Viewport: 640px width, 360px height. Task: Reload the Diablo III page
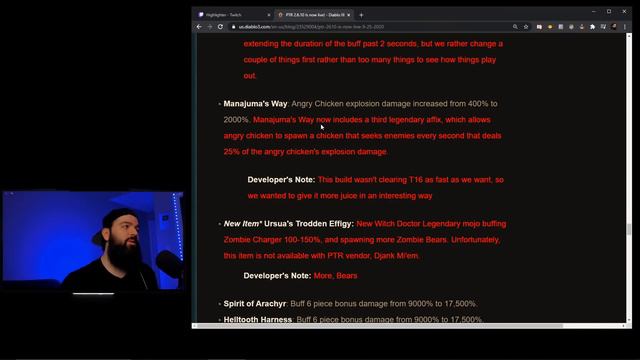click(x=220, y=27)
